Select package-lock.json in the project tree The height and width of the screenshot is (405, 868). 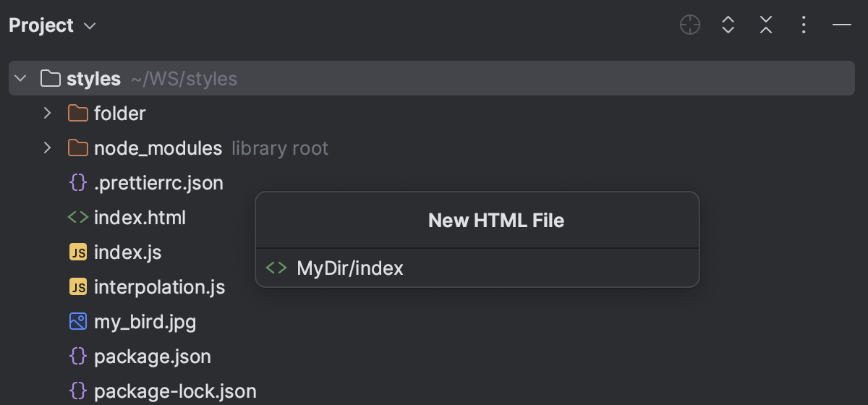(175, 391)
